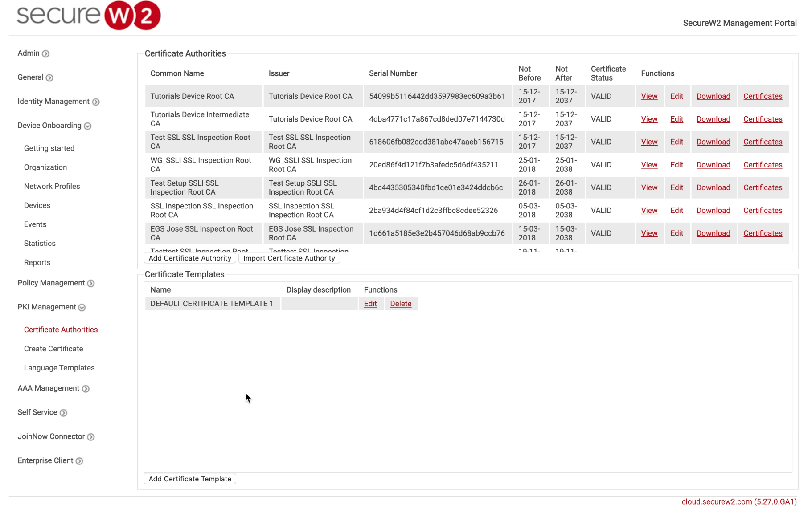Collapse the Device Onboarding section
Screen dimensions: 812x521
tap(88, 126)
